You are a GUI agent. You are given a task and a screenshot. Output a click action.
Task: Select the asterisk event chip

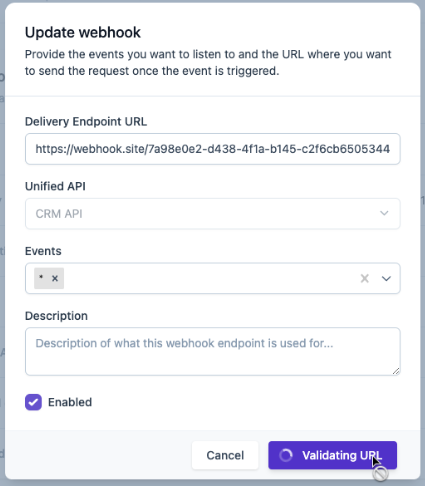click(49, 278)
